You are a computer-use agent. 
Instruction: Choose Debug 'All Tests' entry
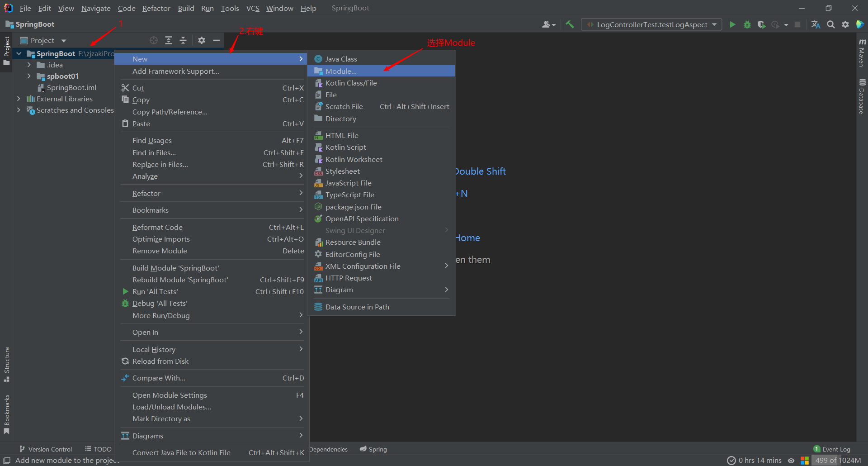[212, 303]
